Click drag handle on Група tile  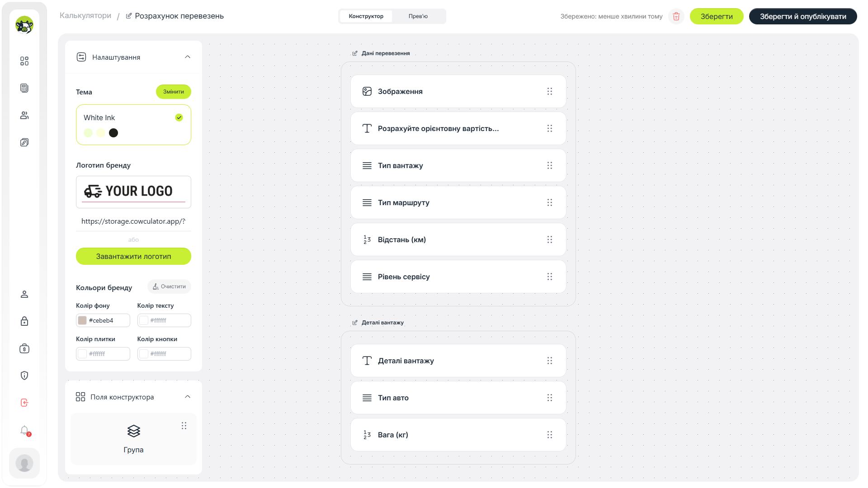[184, 426]
